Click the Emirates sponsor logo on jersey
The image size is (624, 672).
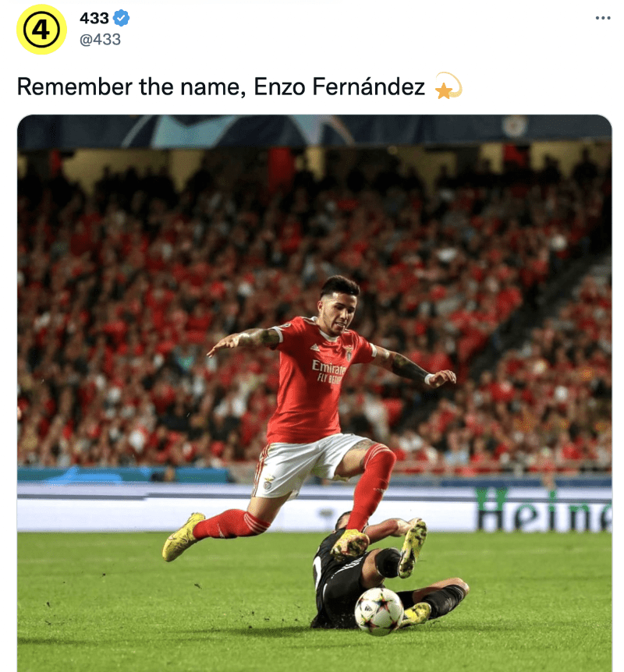pyautogui.click(x=329, y=371)
